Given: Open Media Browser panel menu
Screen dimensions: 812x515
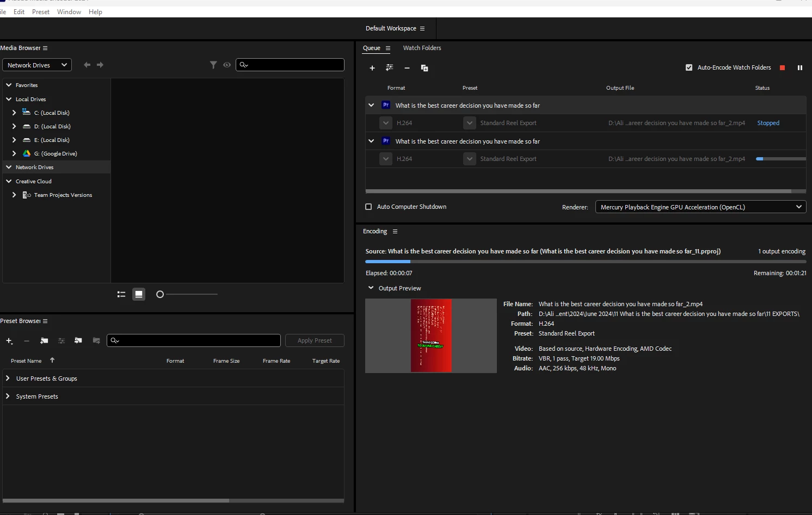Looking at the screenshot, I should [x=45, y=48].
